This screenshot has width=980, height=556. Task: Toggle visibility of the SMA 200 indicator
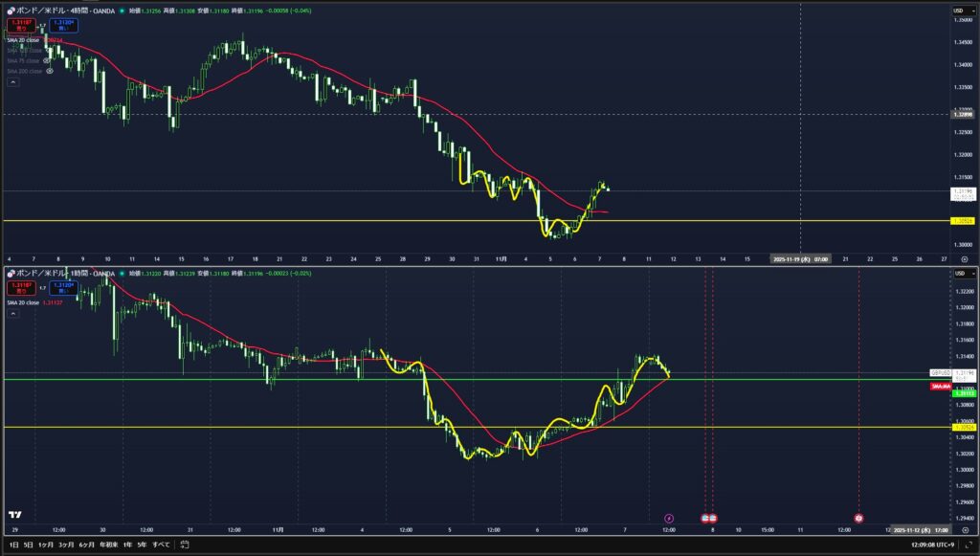click(49, 71)
